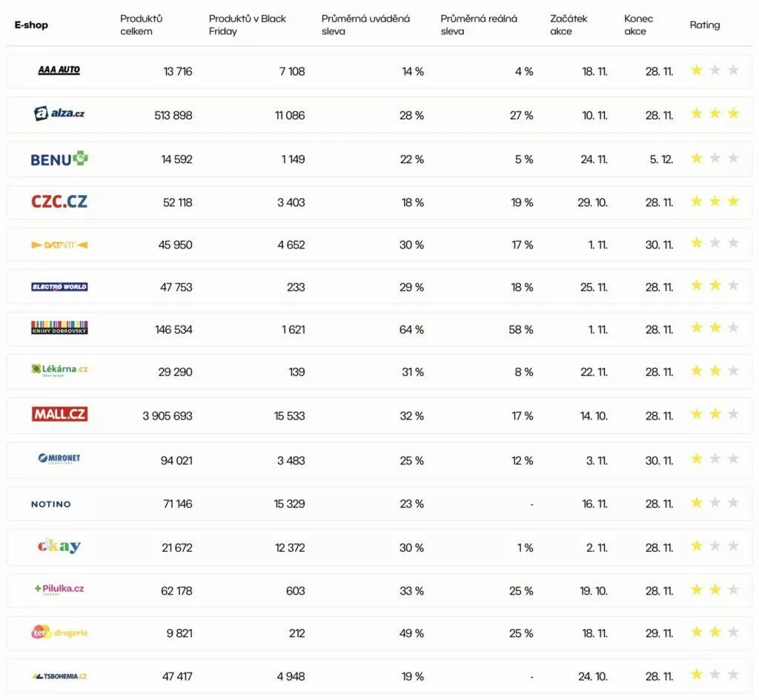Sort by E-shop column header
Screen dimensions: 759x700
click(x=31, y=25)
